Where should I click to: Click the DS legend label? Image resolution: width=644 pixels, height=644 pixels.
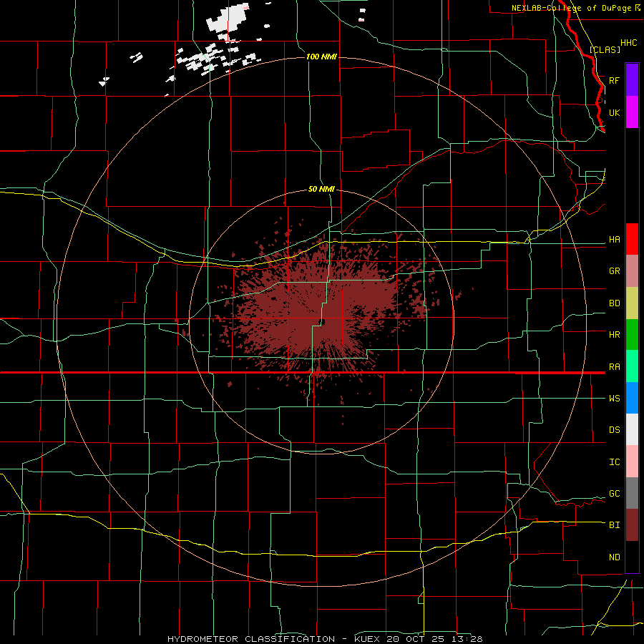point(614,429)
